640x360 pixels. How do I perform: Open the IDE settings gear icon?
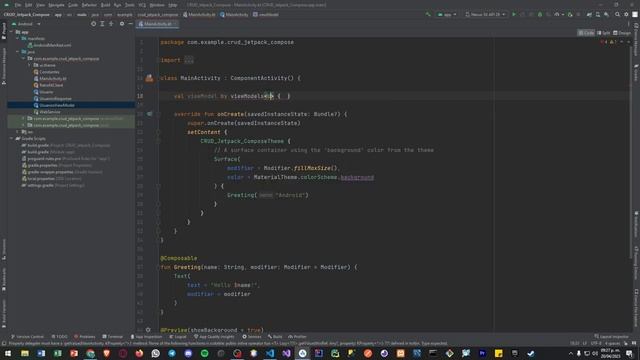(626, 14)
